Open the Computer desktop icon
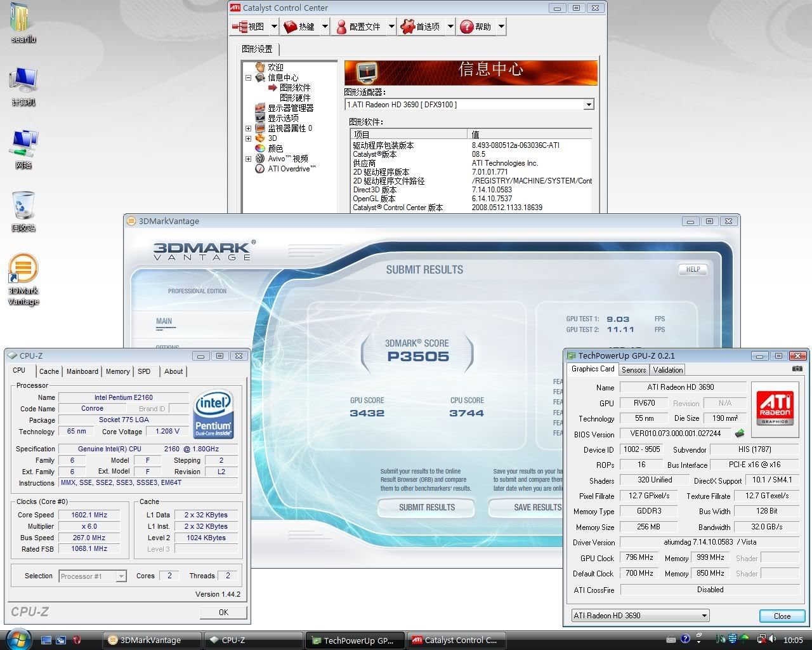This screenshot has height=650, width=812. [x=23, y=86]
